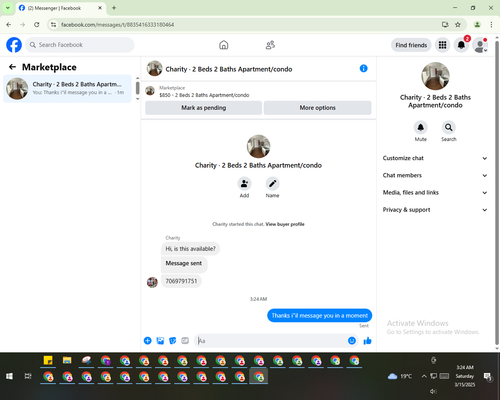Image resolution: width=500 pixels, height=400 pixels.
Task: Go back using Marketplace back arrow
Action: (x=12, y=67)
